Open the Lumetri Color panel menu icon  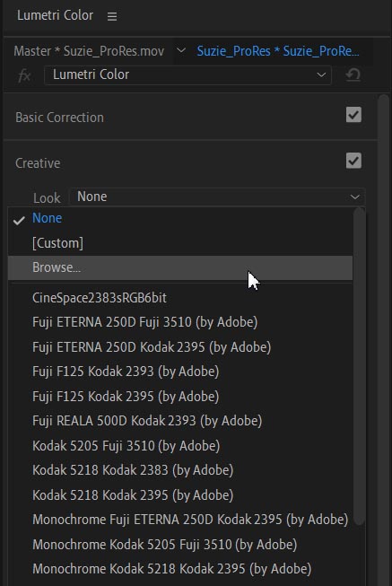(112, 16)
